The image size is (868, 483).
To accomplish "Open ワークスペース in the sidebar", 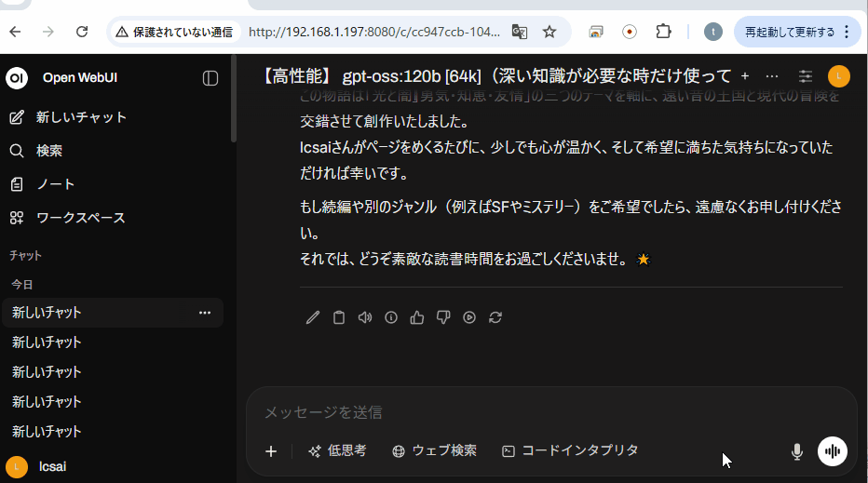I will (x=68, y=218).
